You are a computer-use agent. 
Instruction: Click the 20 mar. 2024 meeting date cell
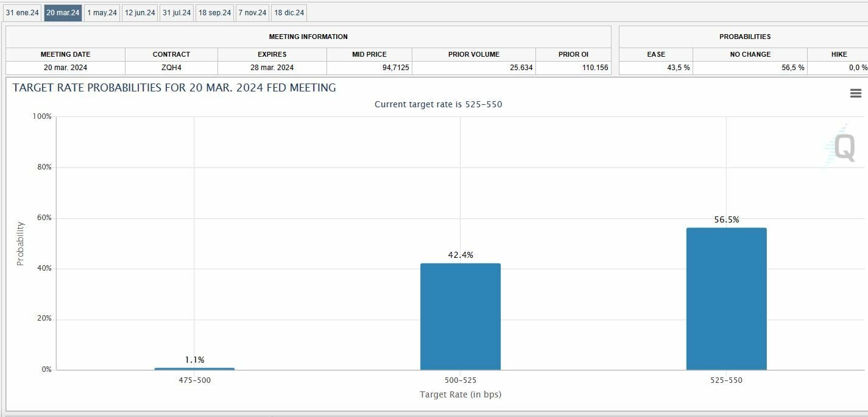[x=65, y=68]
